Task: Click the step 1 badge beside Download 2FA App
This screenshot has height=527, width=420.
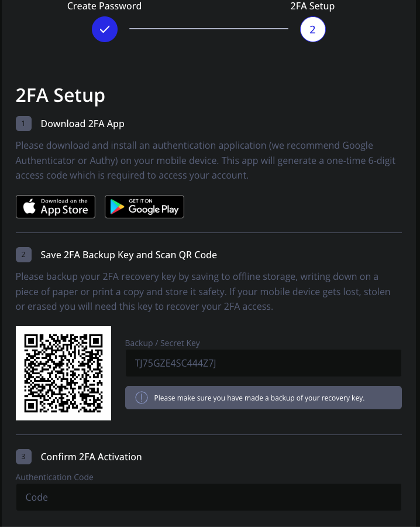Action: click(23, 124)
